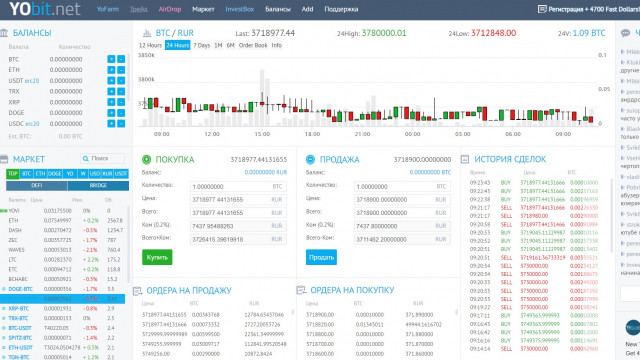
Task: Switch chart to 7 Days
Action: click(202, 45)
